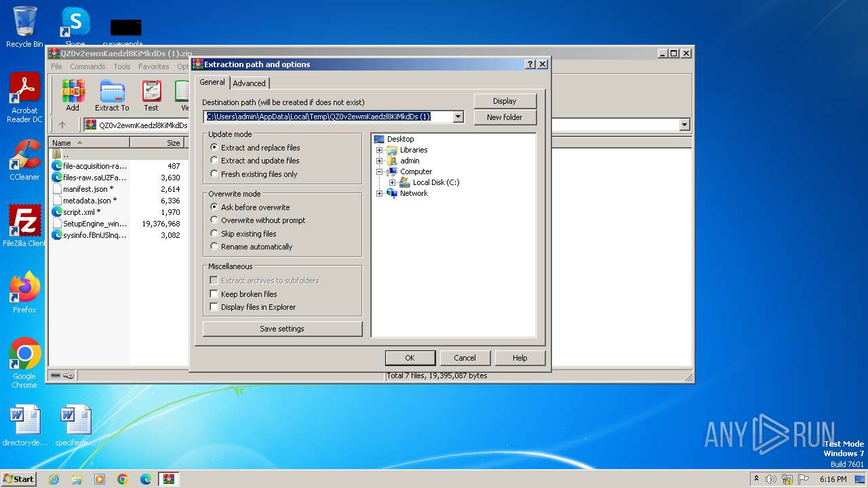The height and width of the screenshot is (488, 868).
Task: Click the Edge icon in the taskbar
Action: pyautogui.click(x=146, y=479)
